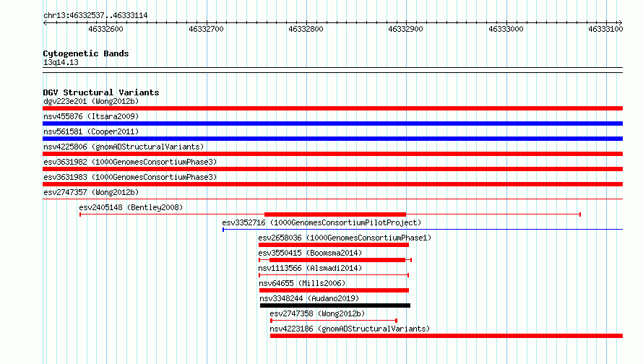643x364 pixels.
Task: Open variant label nsv4223186 (gnomADStructuralVariants)
Action: pyautogui.click(x=350, y=329)
